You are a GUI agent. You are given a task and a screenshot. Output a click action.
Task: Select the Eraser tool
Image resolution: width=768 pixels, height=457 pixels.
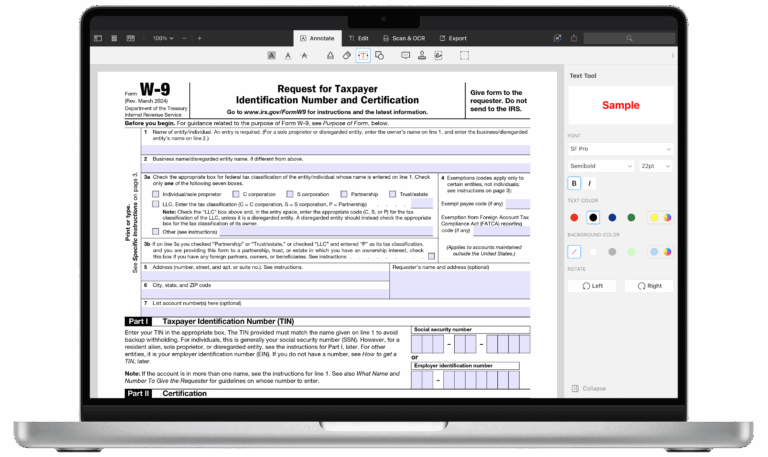point(347,56)
